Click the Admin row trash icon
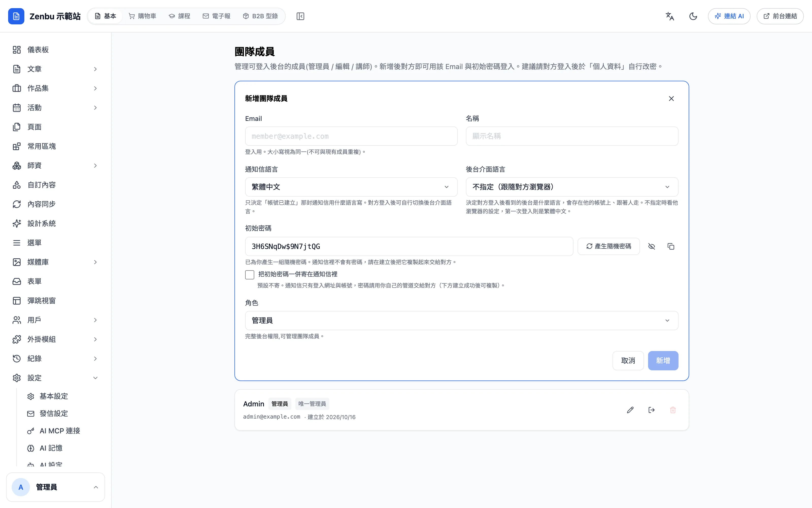 [673, 410]
